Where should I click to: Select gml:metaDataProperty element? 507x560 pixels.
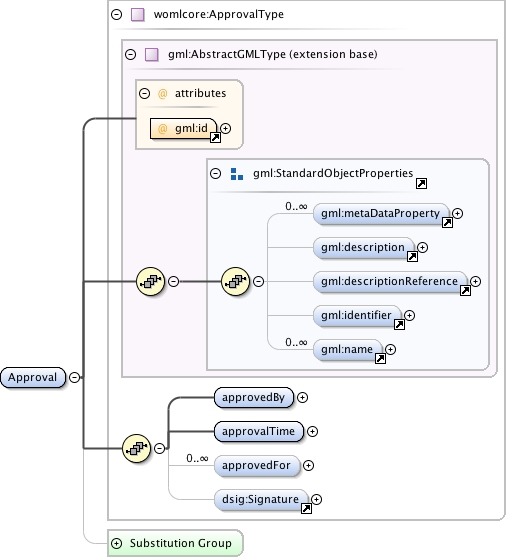pyautogui.click(x=381, y=214)
